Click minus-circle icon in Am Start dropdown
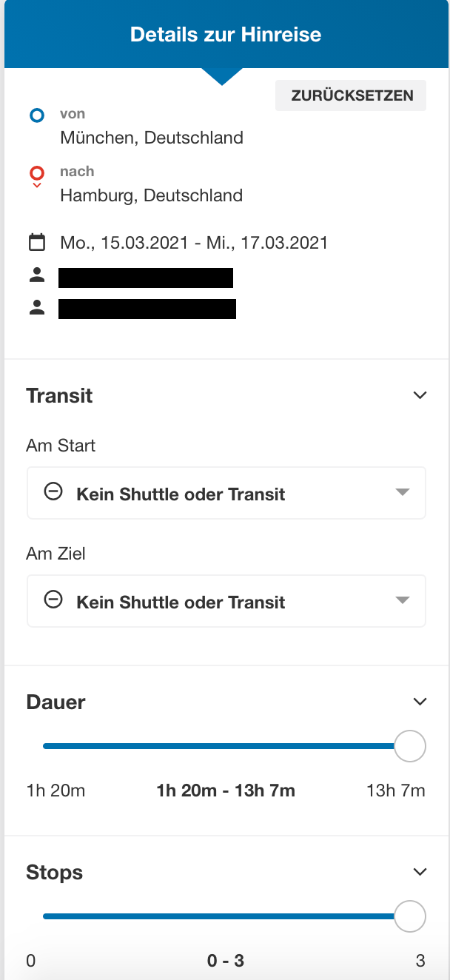Image resolution: width=450 pixels, height=980 pixels. pos(53,492)
